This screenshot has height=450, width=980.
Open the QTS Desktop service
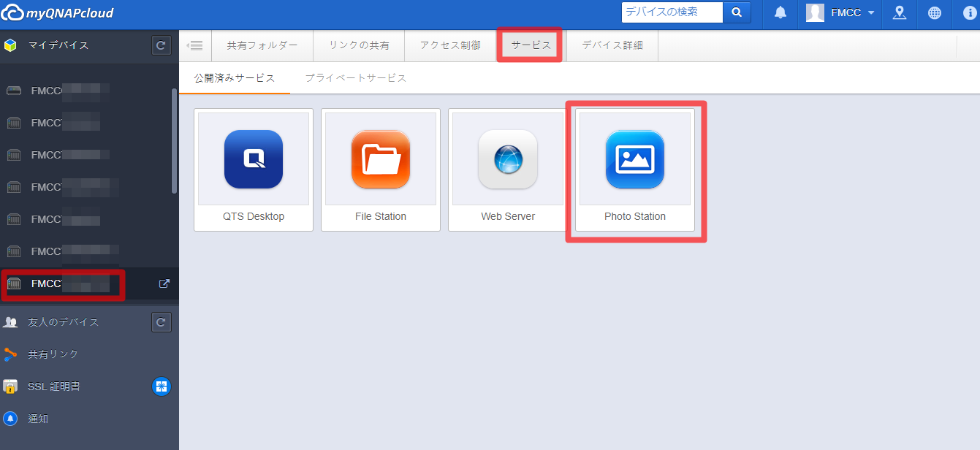click(254, 170)
